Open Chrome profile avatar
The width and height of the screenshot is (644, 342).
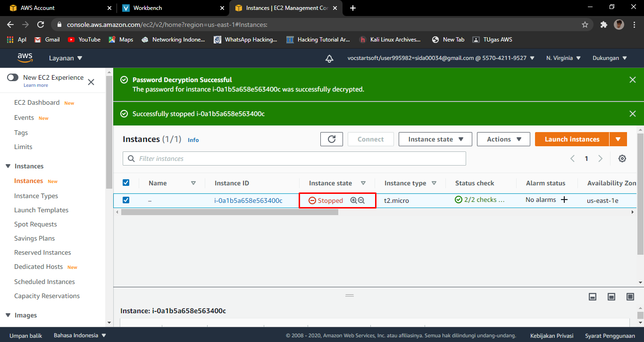(619, 25)
